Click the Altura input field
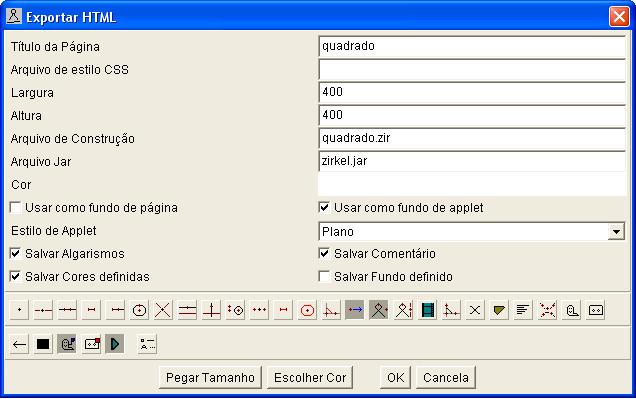 pos(472,116)
